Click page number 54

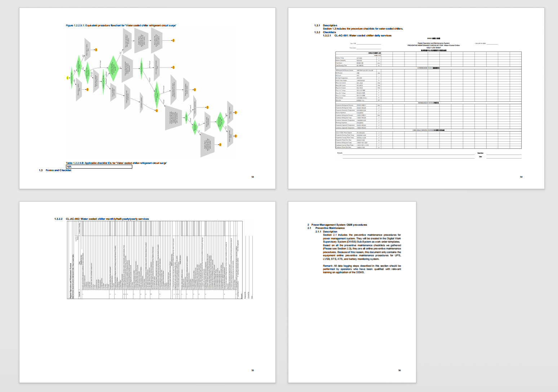pyautogui.click(x=521, y=177)
